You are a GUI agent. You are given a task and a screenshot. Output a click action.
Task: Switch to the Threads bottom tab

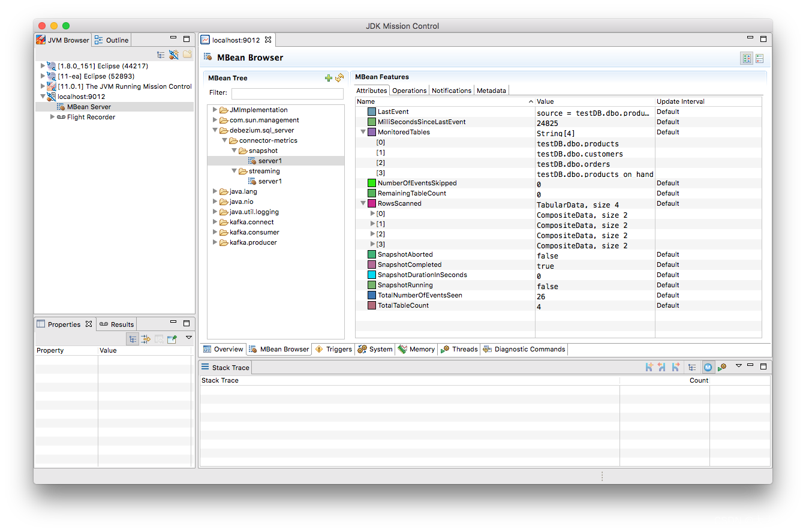[x=459, y=349]
